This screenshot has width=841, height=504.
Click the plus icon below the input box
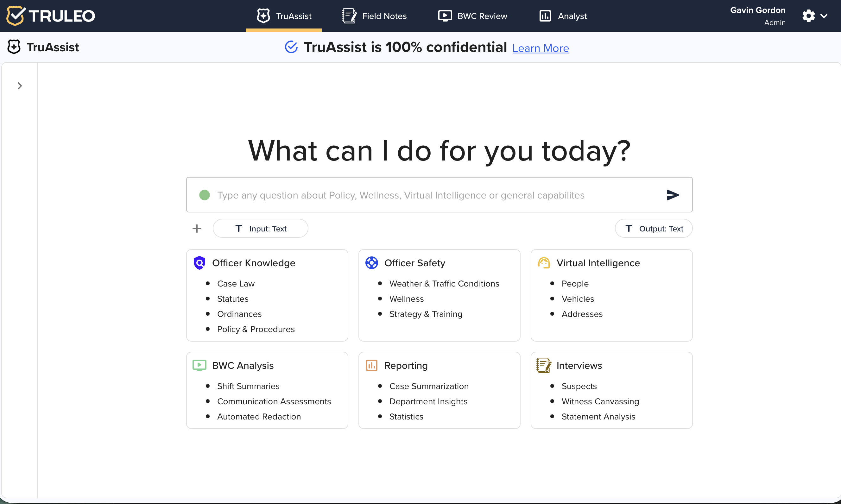tap(197, 229)
